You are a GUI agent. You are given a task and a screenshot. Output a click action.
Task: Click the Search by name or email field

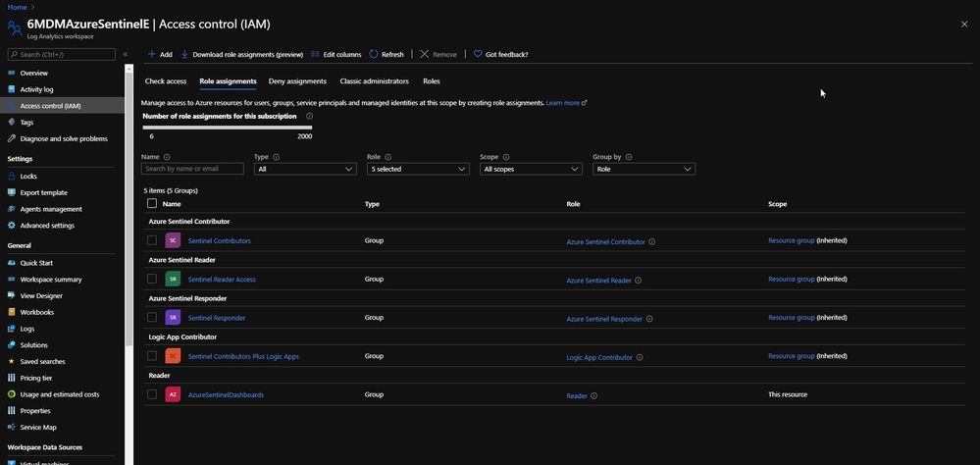click(192, 169)
